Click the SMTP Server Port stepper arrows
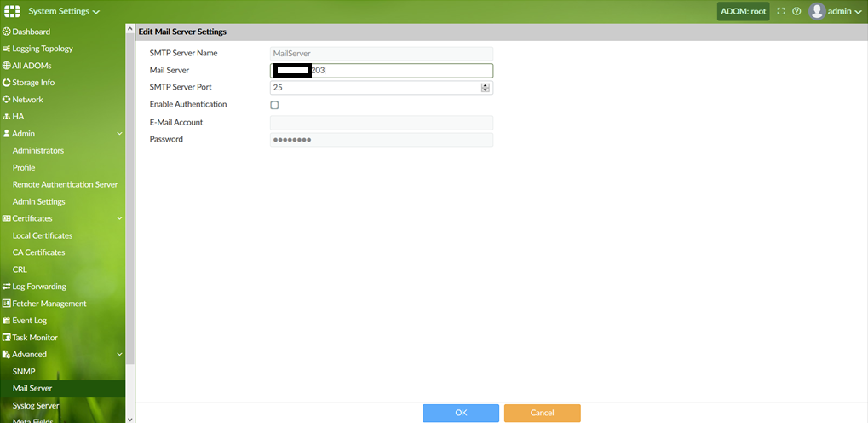The image size is (868, 423). pyautogui.click(x=486, y=88)
